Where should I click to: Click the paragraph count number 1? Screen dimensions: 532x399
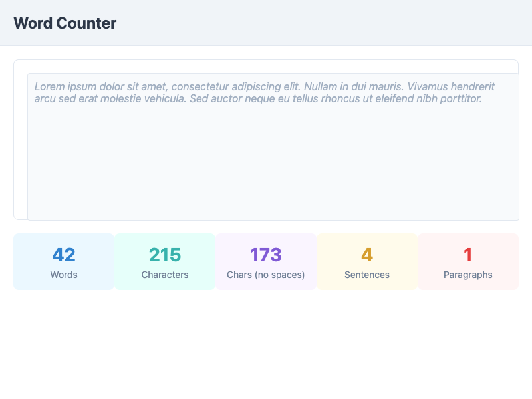[x=468, y=254]
